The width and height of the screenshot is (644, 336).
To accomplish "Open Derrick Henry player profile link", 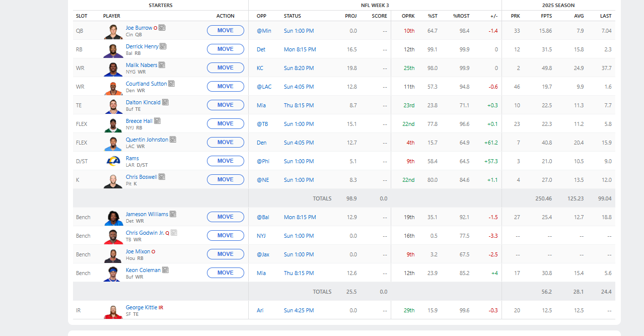I will click(x=142, y=46).
